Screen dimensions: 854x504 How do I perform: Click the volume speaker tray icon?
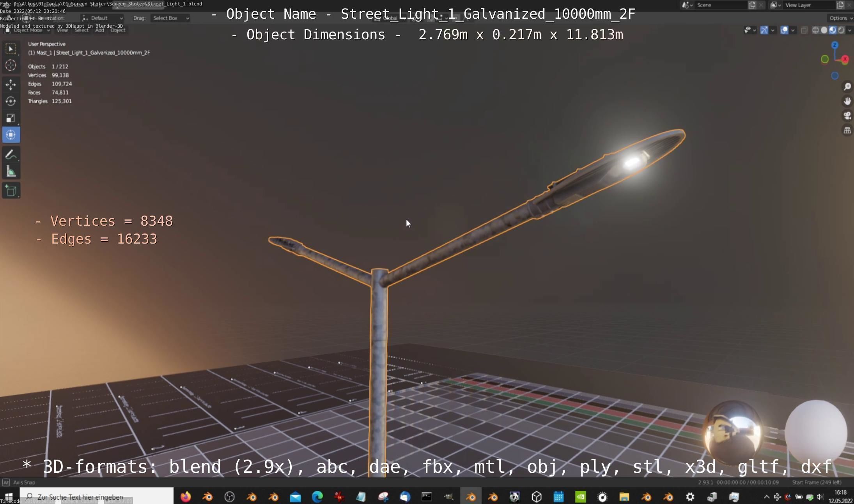(820, 497)
